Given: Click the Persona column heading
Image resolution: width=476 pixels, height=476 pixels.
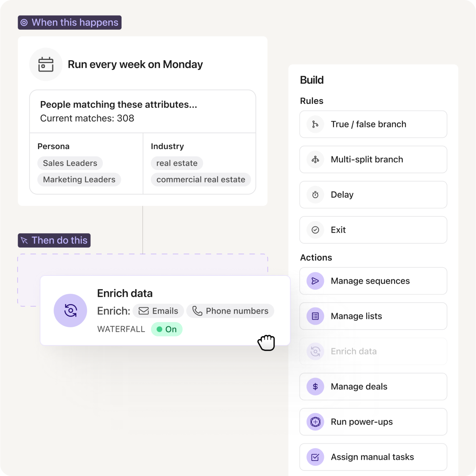Looking at the screenshot, I should tap(54, 146).
